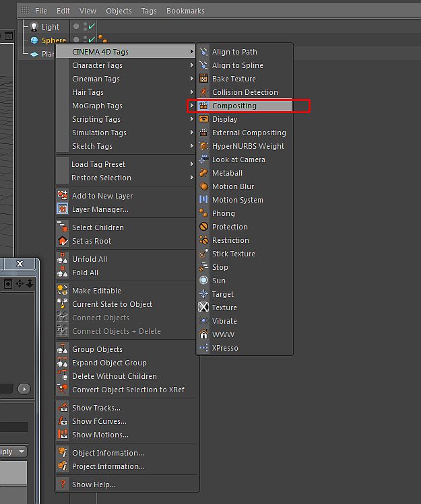Select the Metaball tag icon
This screenshot has height=504, width=421.
coord(203,173)
